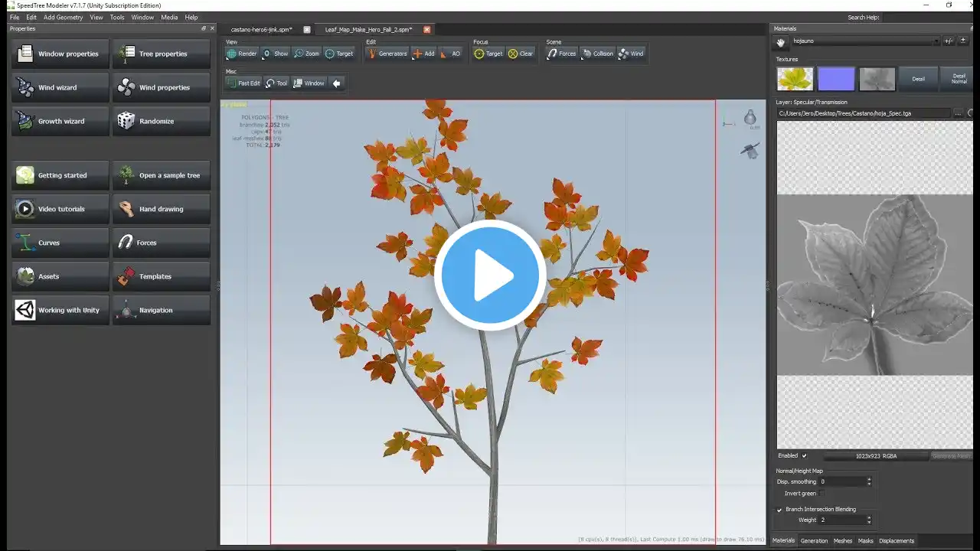Switch to the Meshes tab
This screenshot has height=551, width=980.
[842, 540]
